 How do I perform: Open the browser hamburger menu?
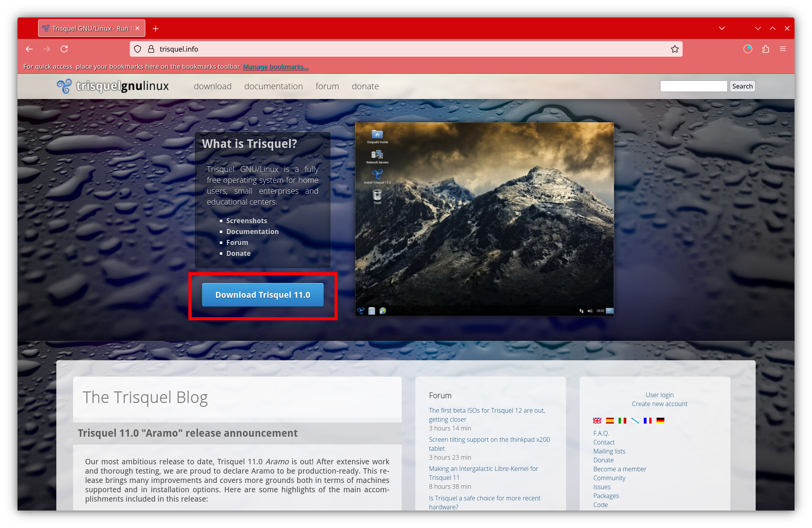783,49
